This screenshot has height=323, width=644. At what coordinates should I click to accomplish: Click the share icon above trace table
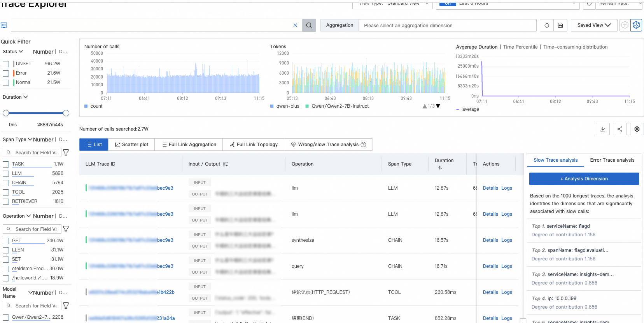(x=619, y=129)
